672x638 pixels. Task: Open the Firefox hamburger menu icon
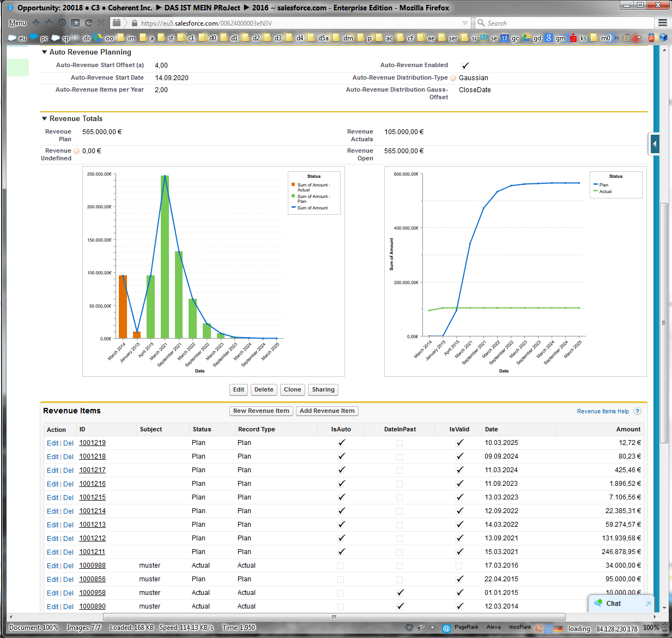pos(663,23)
